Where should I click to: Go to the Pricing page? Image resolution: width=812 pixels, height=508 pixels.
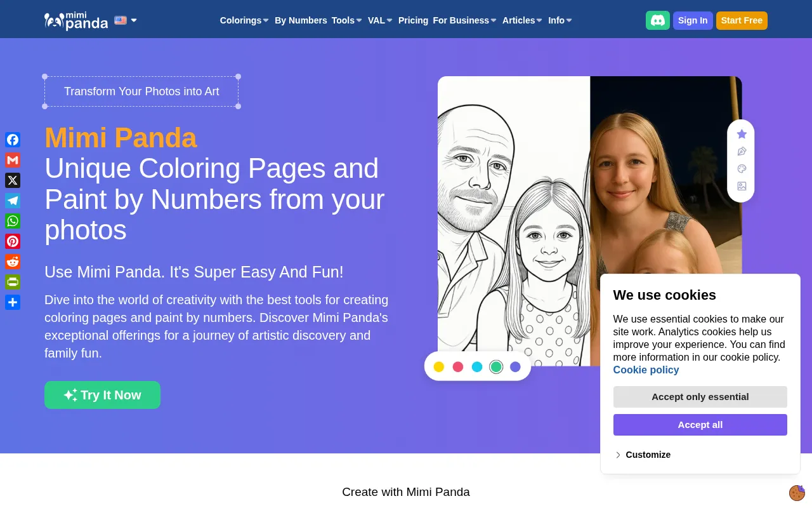pyautogui.click(x=413, y=20)
